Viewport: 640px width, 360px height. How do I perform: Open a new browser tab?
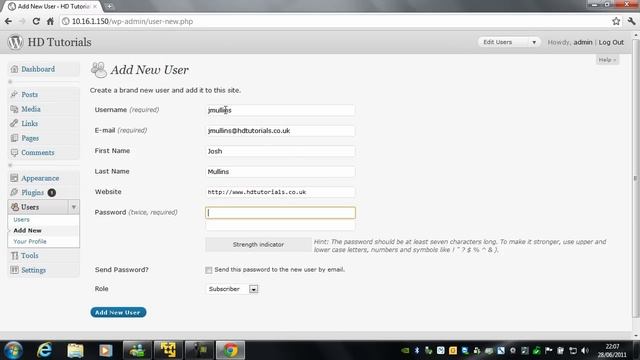click(109, 6)
